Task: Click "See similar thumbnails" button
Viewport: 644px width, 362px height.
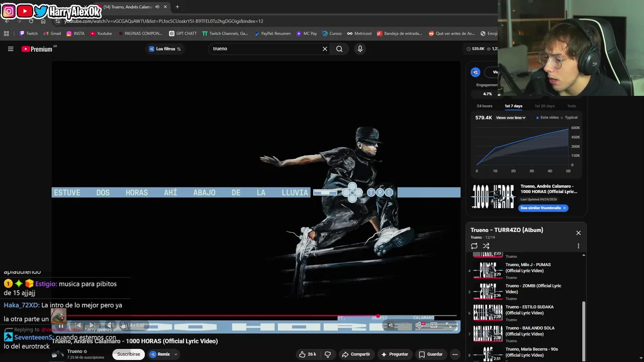Action: pyautogui.click(x=543, y=208)
